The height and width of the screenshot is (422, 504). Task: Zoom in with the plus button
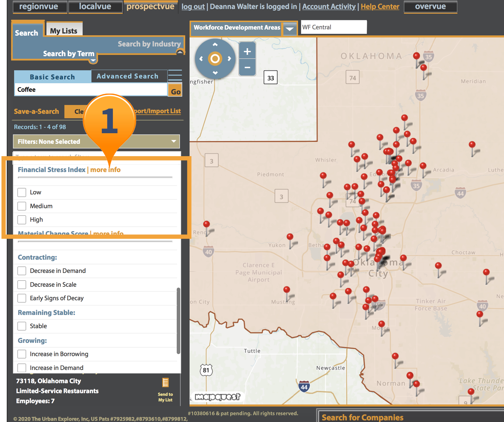coord(247,51)
